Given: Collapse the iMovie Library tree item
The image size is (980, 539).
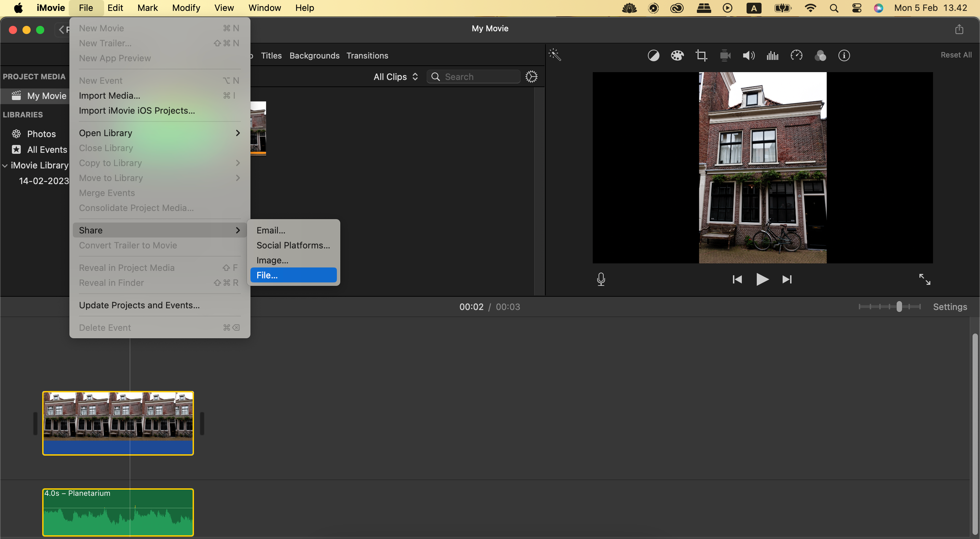Looking at the screenshot, I should [x=4, y=165].
